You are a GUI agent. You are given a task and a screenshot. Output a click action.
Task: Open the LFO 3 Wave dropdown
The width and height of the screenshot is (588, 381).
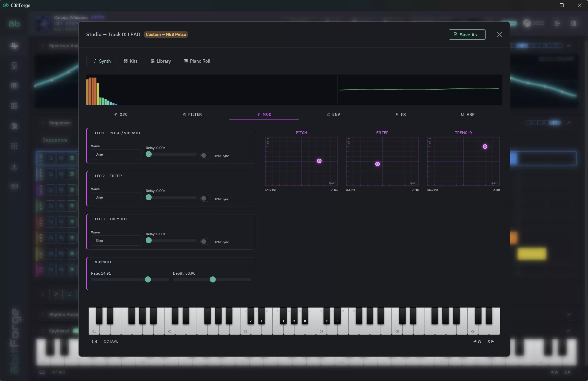point(116,240)
